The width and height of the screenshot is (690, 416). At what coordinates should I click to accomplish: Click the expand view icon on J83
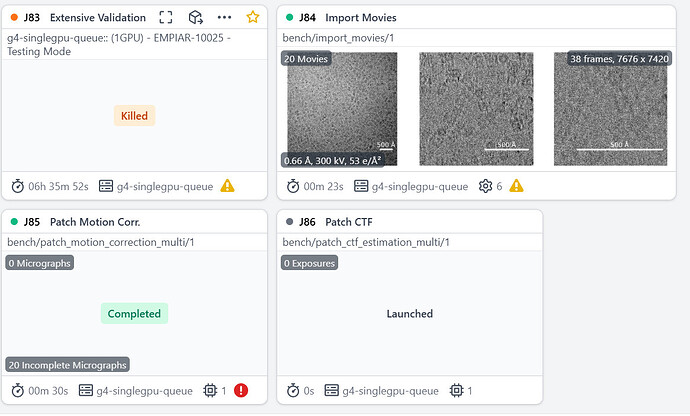coord(167,18)
